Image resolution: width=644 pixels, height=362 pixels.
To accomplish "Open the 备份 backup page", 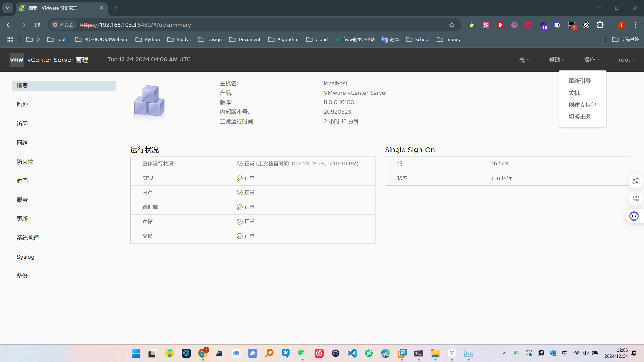I will [22, 276].
